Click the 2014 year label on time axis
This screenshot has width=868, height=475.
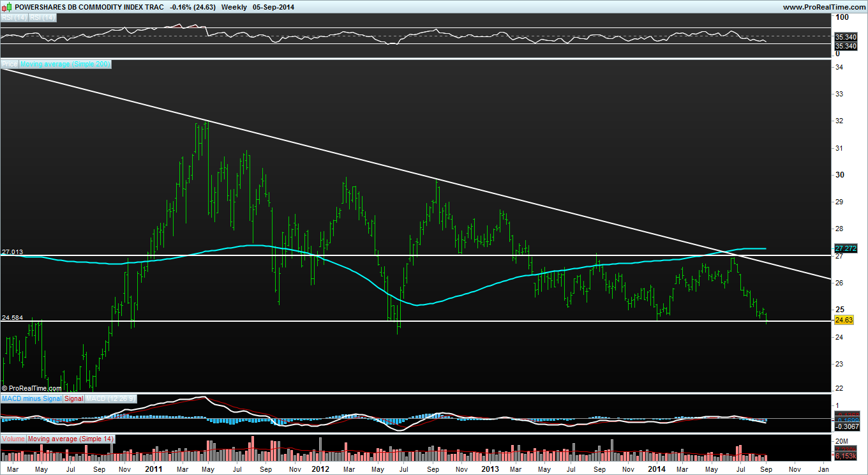point(657,469)
